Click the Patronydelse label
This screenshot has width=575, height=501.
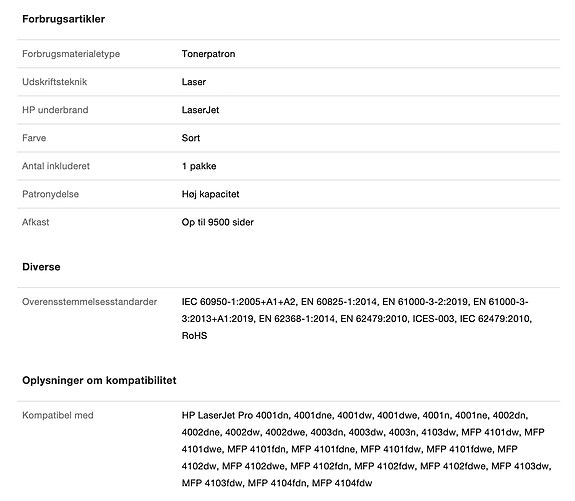click(x=51, y=194)
